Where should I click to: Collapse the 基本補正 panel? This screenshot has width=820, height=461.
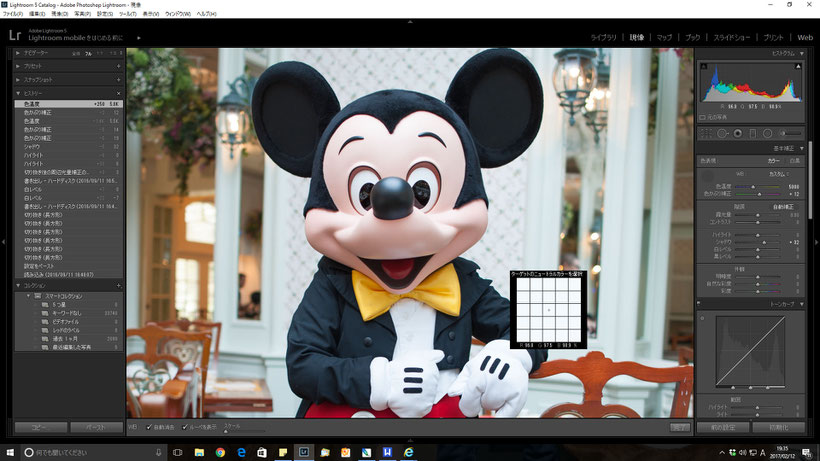pos(802,148)
